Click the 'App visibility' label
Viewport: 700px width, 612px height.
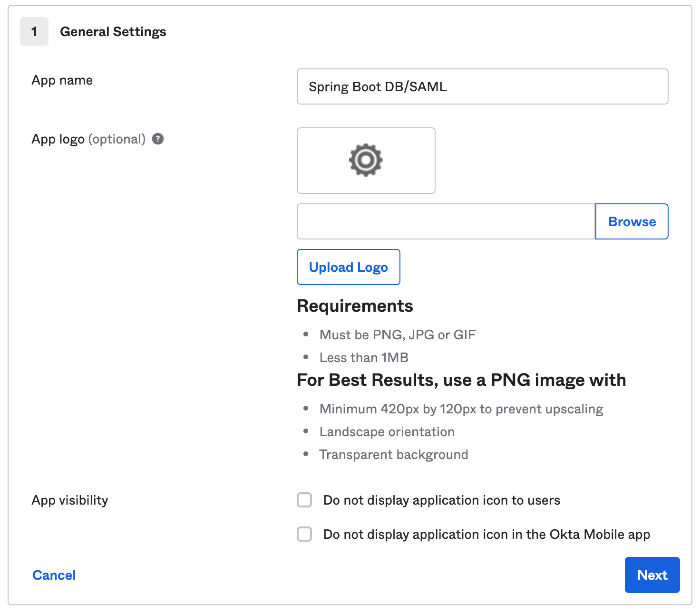70,500
